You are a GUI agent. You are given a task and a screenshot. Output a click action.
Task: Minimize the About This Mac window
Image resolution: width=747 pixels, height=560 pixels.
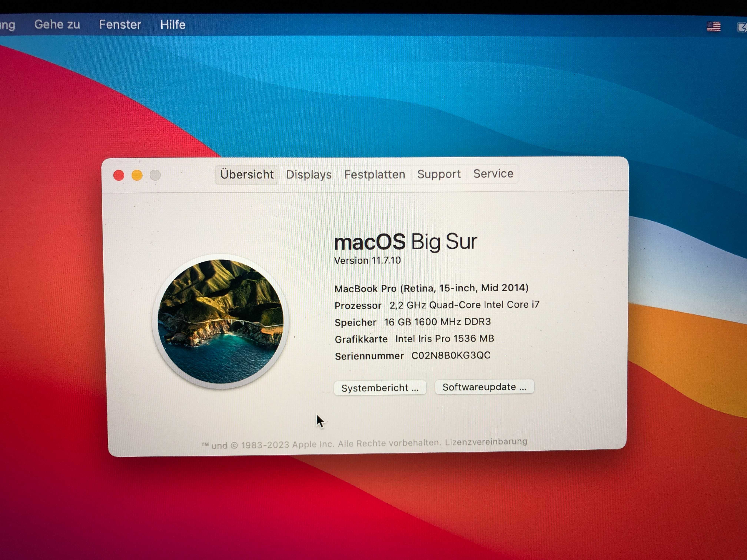137,175
